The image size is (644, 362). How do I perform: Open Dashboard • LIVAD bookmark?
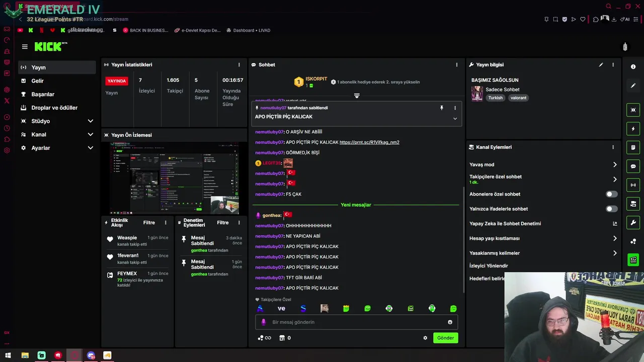pyautogui.click(x=248, y=30)
